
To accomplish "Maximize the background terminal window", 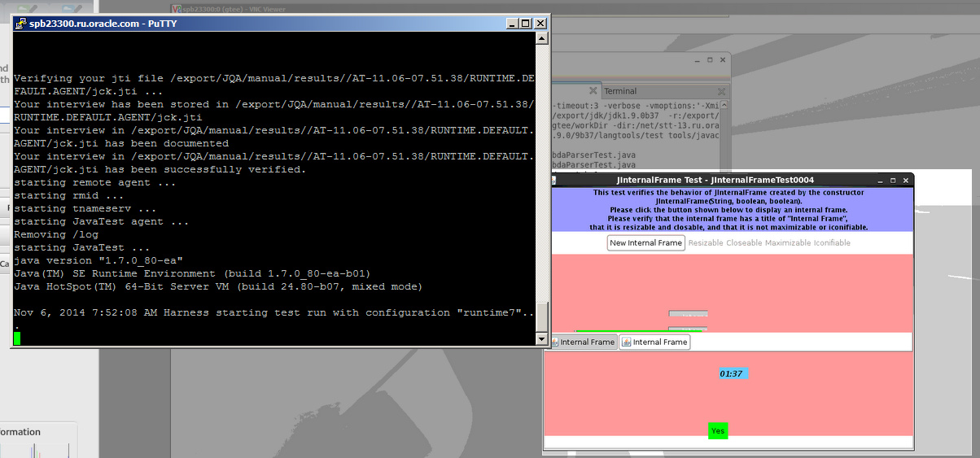I will pyautogui.click(x=709, y=60).
